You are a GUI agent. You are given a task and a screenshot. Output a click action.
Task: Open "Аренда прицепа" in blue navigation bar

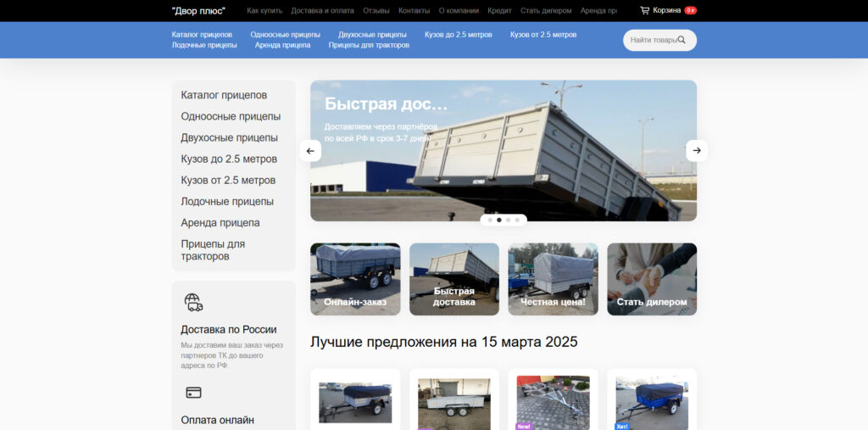(282, 45)
